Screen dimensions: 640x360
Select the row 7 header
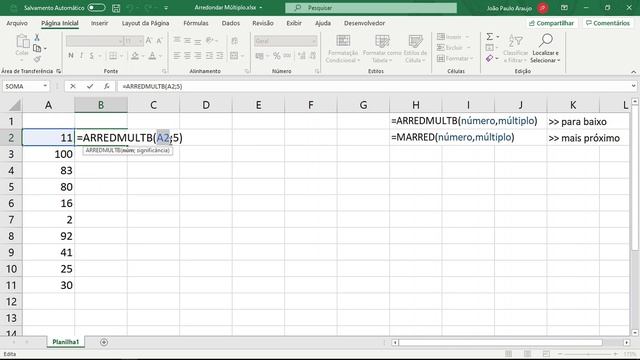coord(11,220)
